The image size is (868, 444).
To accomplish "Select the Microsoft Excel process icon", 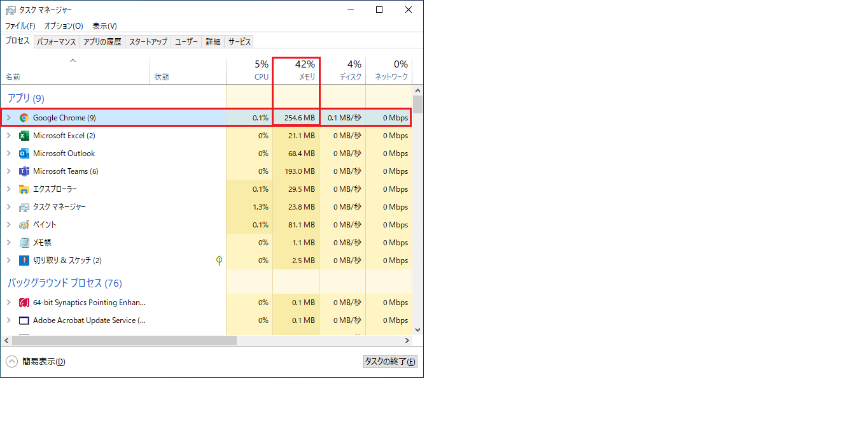I will [24, 136].
